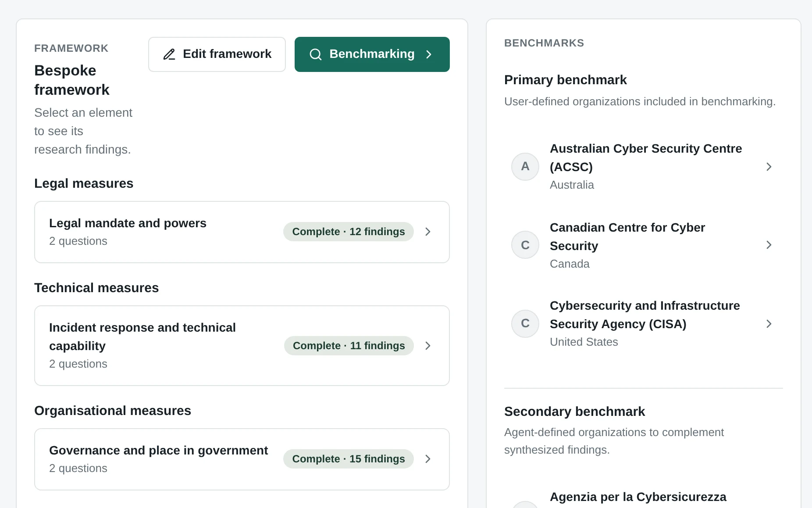812x508 pixels.
Task: Click 2 questions under Governance
Action: 78,469
